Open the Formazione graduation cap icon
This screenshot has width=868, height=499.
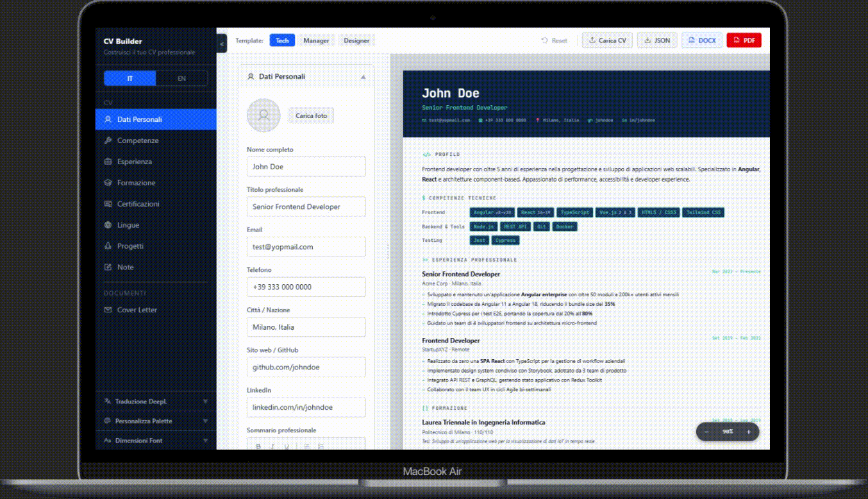pyautogui.click(x=108, y=183)
